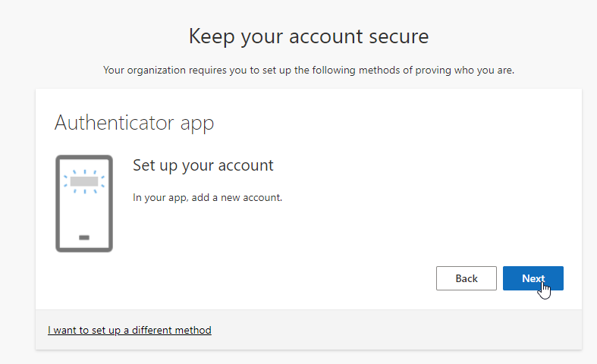Click the phone illustration icon

pyautogui.click(x=84, y=203)
